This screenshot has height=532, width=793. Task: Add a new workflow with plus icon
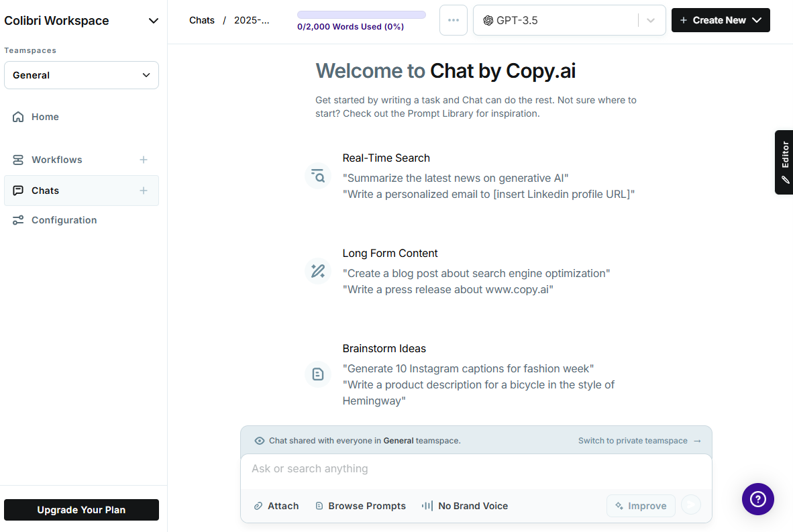coord(144,160)
